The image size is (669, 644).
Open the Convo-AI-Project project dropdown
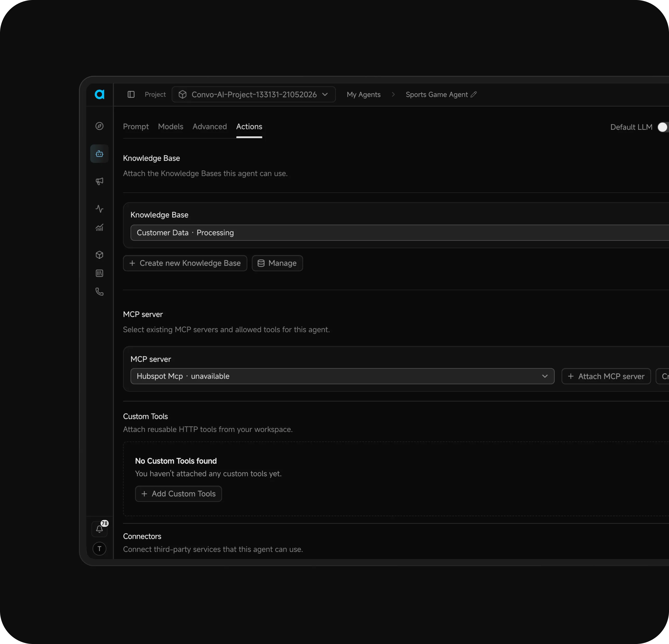click(x=254, y=95)
